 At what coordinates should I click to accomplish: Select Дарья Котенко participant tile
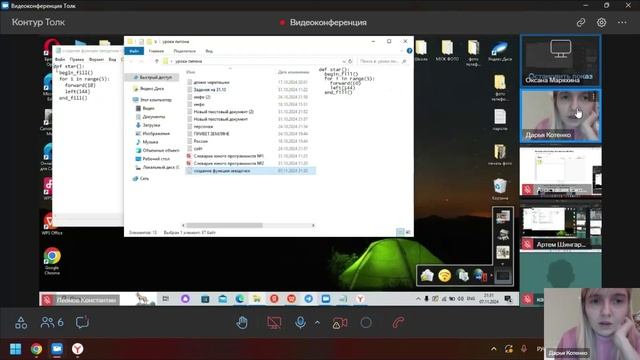point(560,116)
